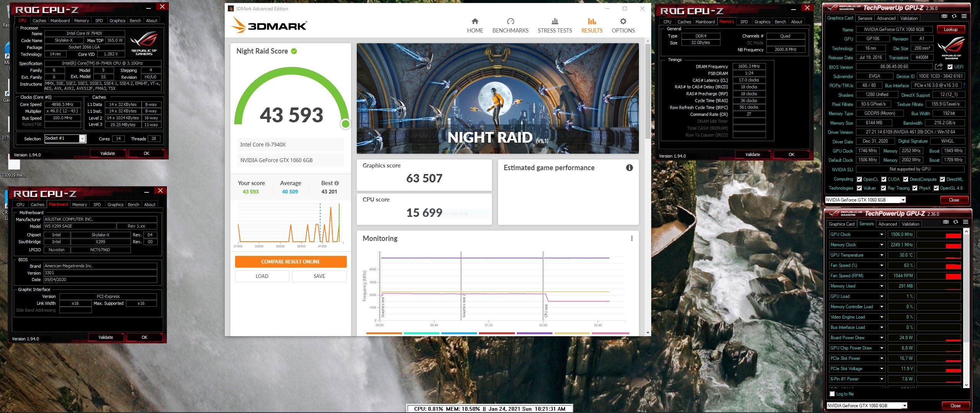This screenshot has height=413, width=980.
Task: Click the 3DMark results vertical scrollbar
Action: 648,92
